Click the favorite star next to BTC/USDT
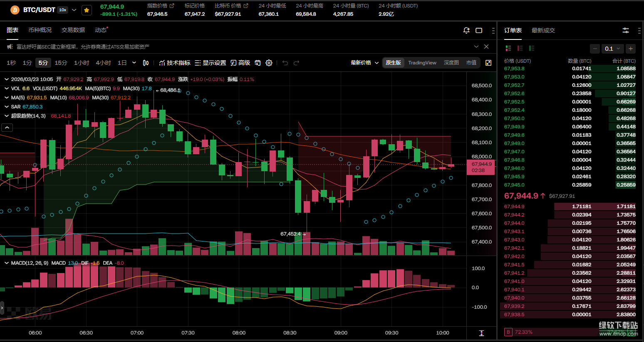Image resolution: width=644 pixels, height=342 pixels. [87, 10]
